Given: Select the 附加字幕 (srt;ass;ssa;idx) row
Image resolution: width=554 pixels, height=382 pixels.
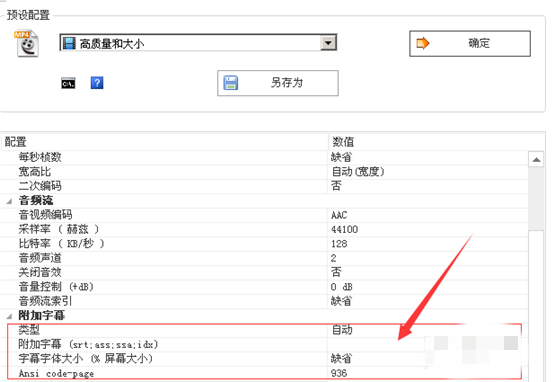Looking at the screenshot, I should tap(264, 344).
